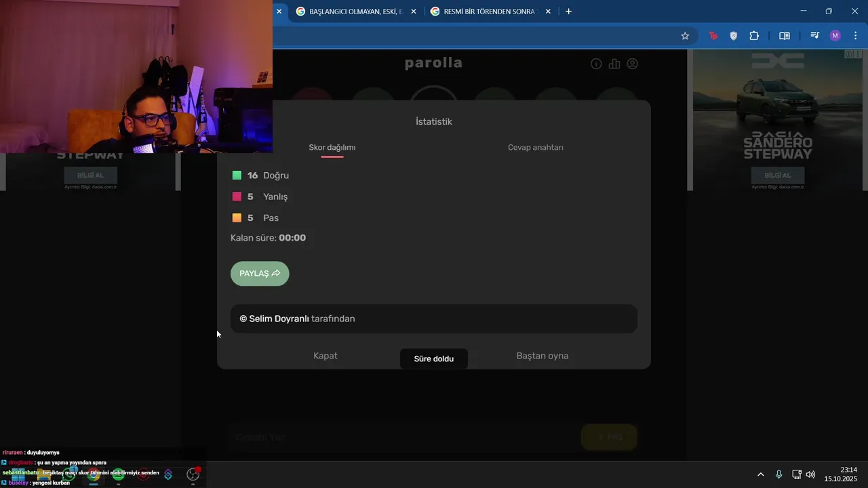Open the parolla statistics bar-chart icon
868x488 pixels.
point(614,64)
